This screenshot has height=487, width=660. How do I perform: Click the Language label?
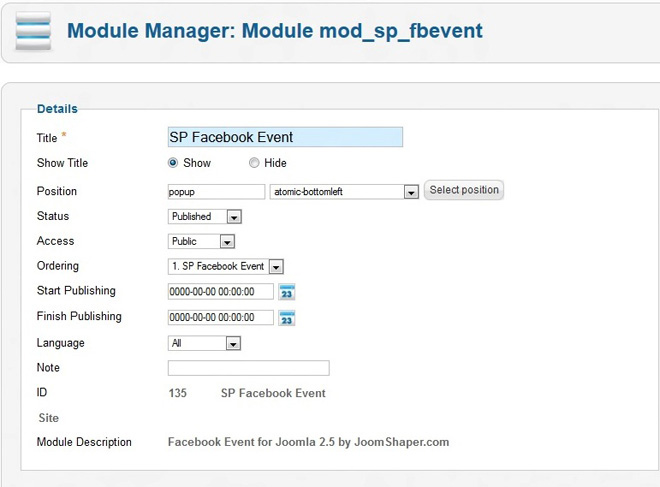[61, 343]
